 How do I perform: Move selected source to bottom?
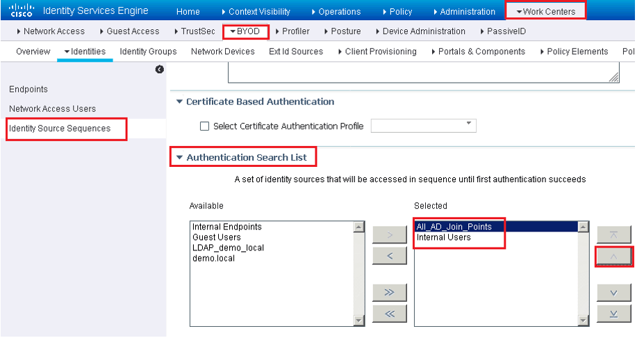pyautogui.click(x=613, y=314)
